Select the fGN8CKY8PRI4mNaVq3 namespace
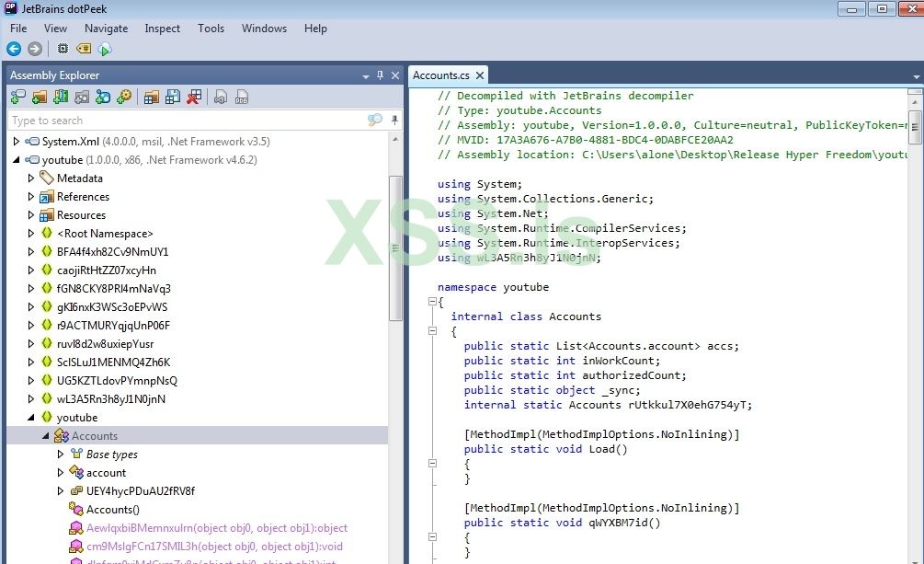 [114, 289]
